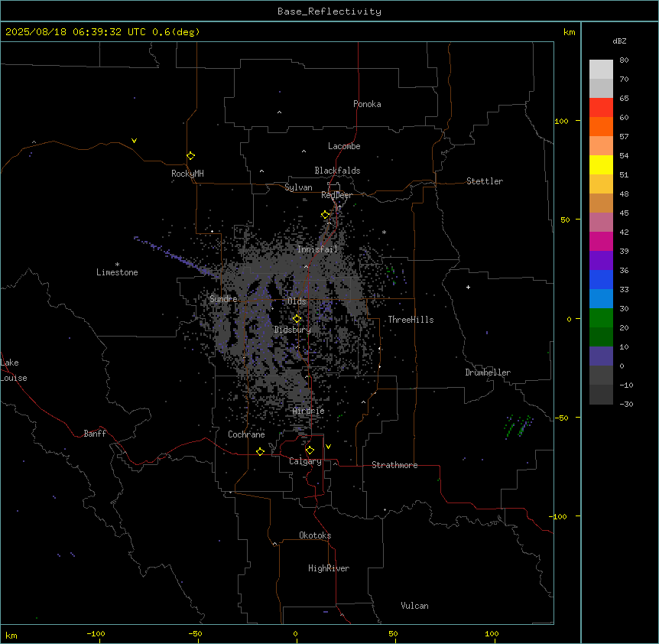This screenshot has height=644, width=659.
Task: Choose the purple 39 dBZ legend swatch
Action: 601,260
